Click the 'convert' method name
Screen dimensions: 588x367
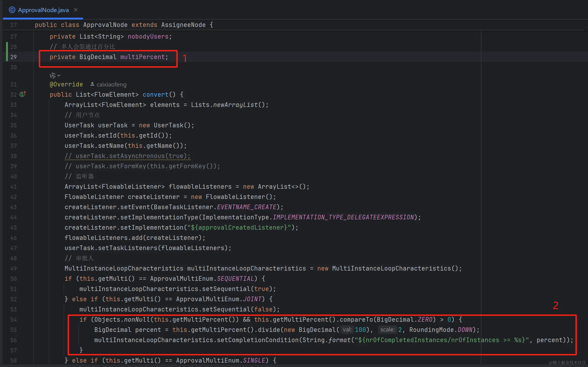point(155,95)
